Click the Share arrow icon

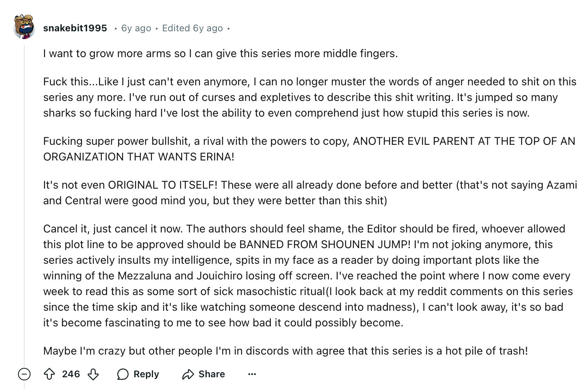tap(188, 375)
